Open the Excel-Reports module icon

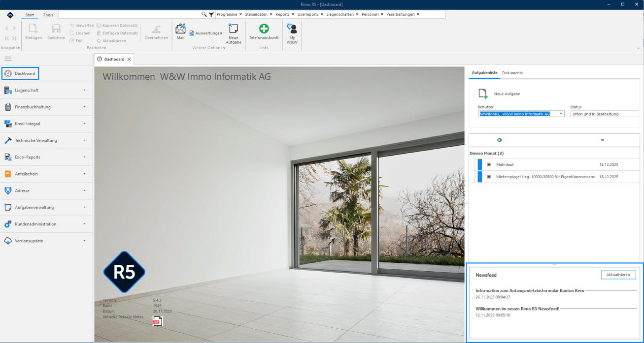coord(8,157)
